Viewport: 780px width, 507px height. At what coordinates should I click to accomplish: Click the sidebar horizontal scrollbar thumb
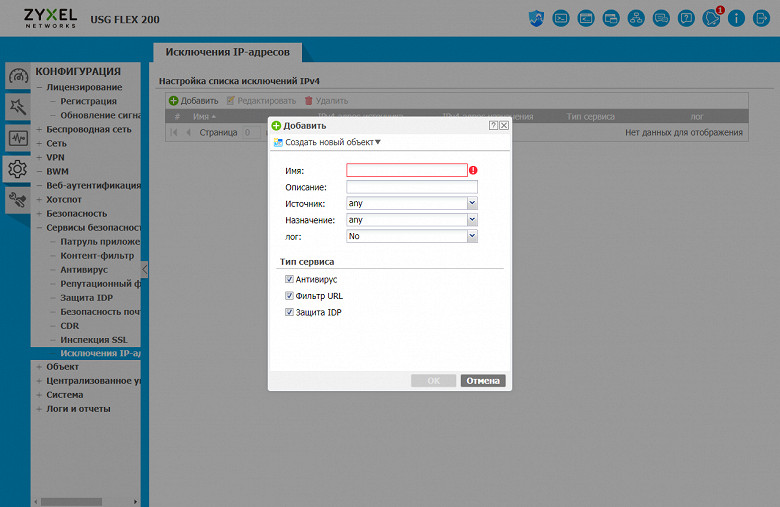coord(72,502)
